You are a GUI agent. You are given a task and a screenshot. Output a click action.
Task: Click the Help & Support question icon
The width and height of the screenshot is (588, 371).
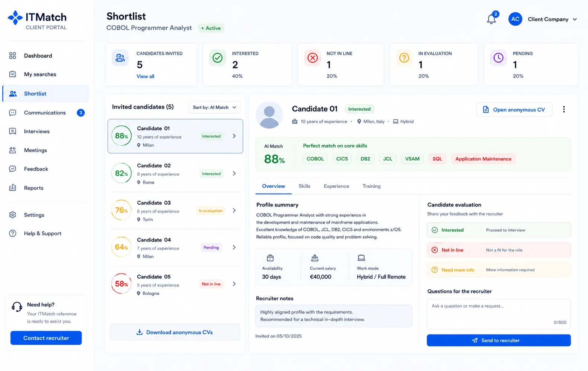[x=13, y=234]
